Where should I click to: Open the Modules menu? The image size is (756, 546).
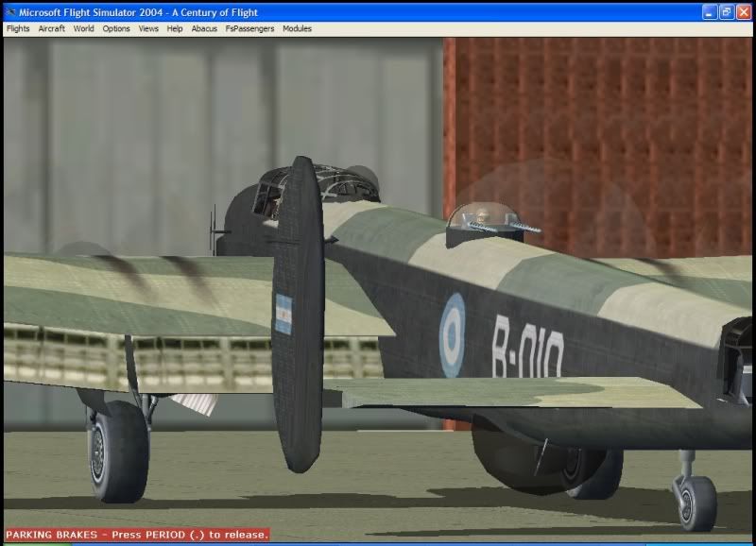[x=297, y=29]
